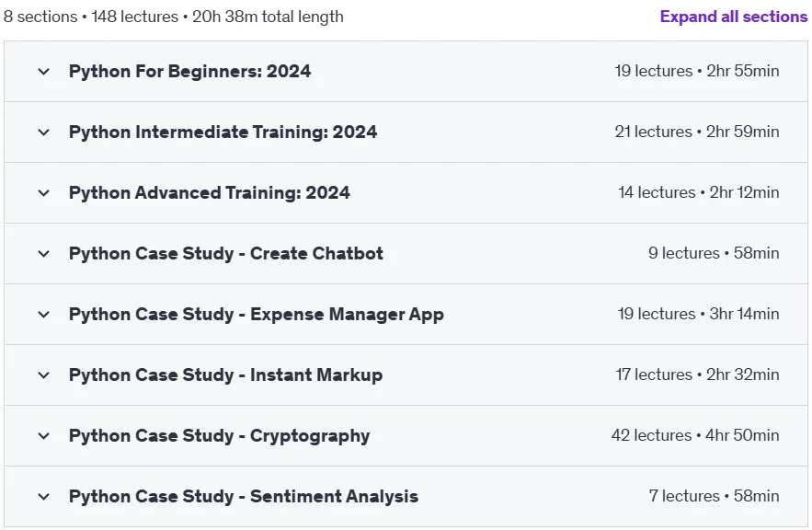Open Create Chatbot section via chevron

[44, 253]
